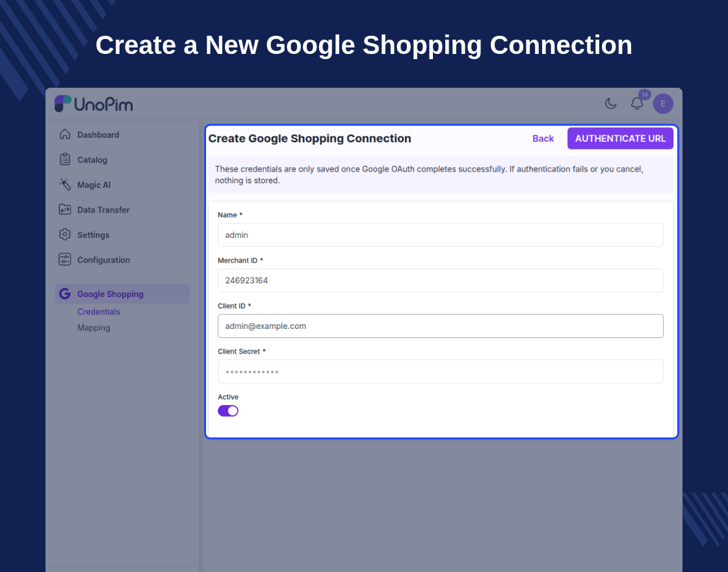Image resolution: width=728 pixels, height=572 pixels.
Task: Click the Dashboard home icon
Action: [65, 135]
